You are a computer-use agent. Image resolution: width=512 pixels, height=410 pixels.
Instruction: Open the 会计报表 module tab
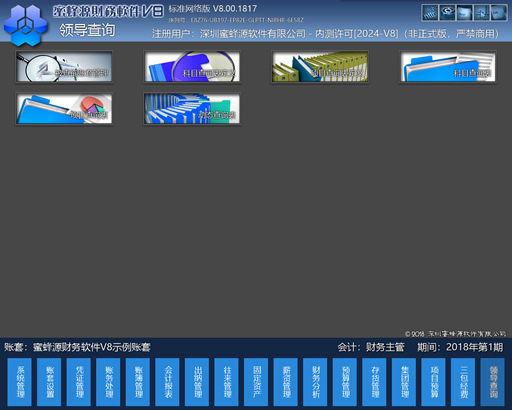click(x=167, y=382)
